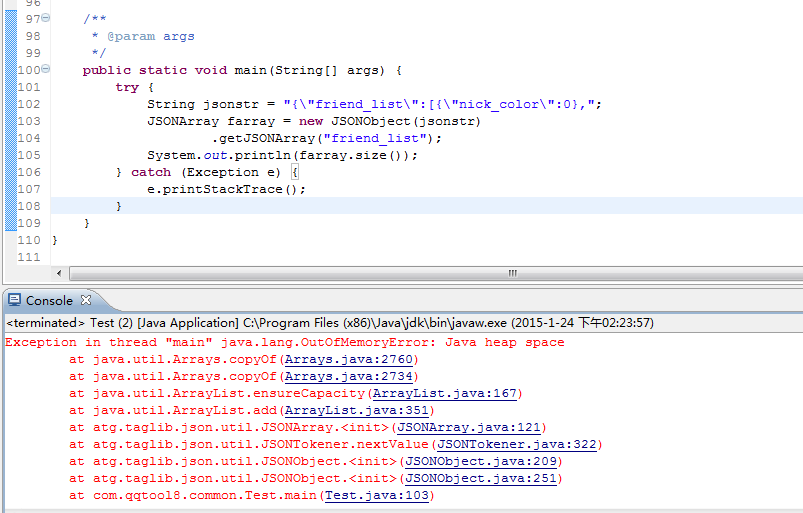
Task: Collapse the main method fold at line 100
Action: click(x=46, y=70)
